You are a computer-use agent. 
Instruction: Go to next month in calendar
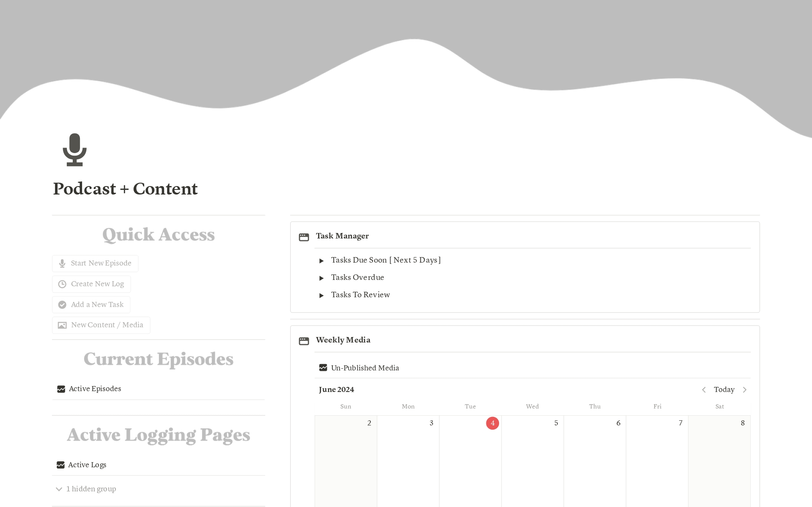[x=745, y=390]
